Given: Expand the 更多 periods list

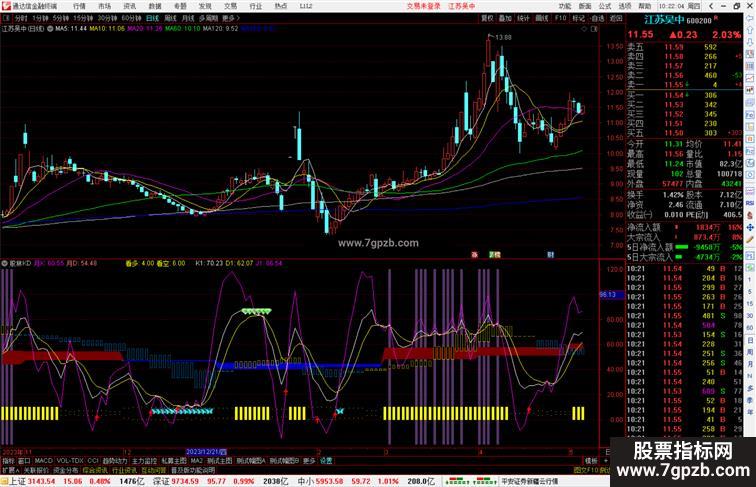Looking at the screenshot, I should pos(230,18).
